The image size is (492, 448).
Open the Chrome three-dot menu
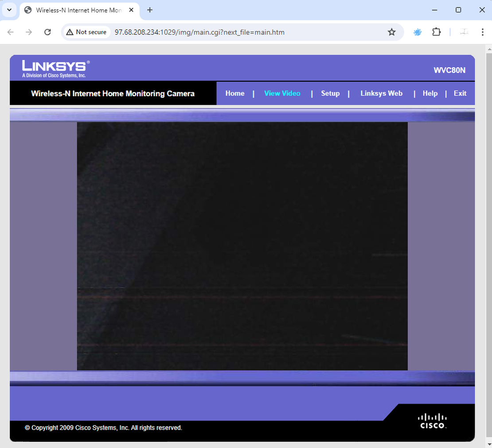coord(483,32)
